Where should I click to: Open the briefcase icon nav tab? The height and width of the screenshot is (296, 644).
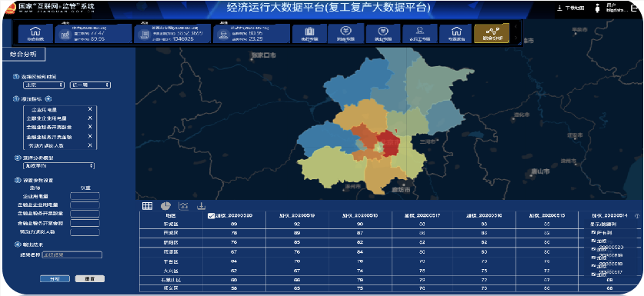[x=309, y=33]
